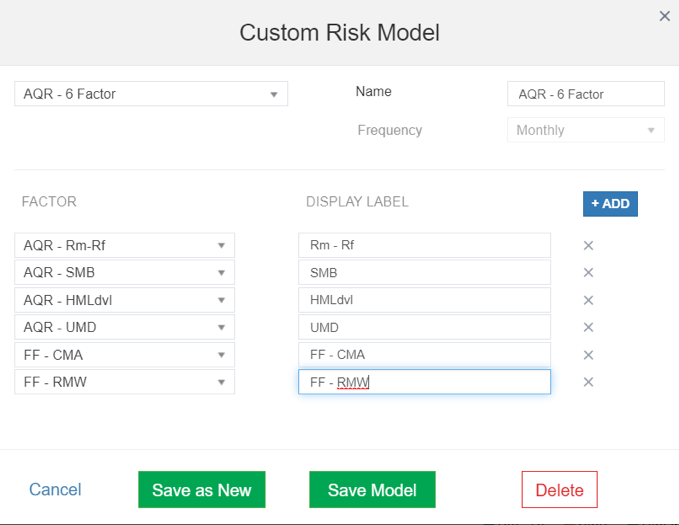Close the Custom Risk Model dialog
This screenshot has width=679, height=525.
[x=664, y=16]
